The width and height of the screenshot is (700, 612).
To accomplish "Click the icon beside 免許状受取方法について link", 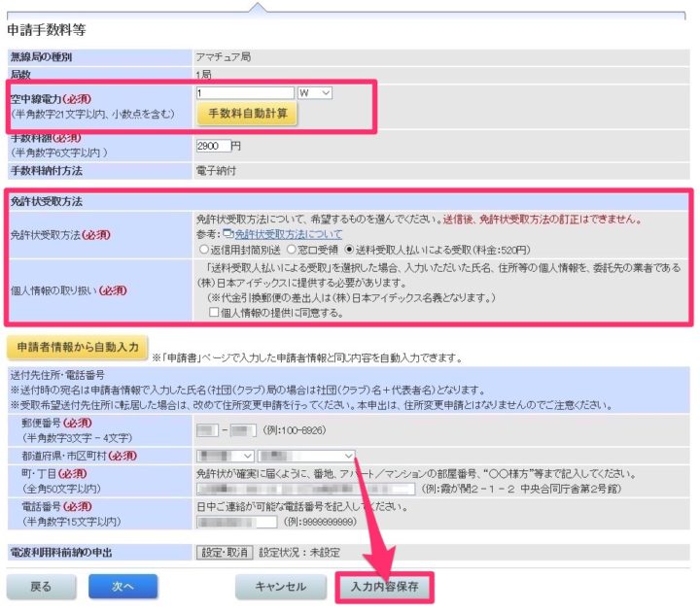I will pyautogui.click(x=227, y=234).
